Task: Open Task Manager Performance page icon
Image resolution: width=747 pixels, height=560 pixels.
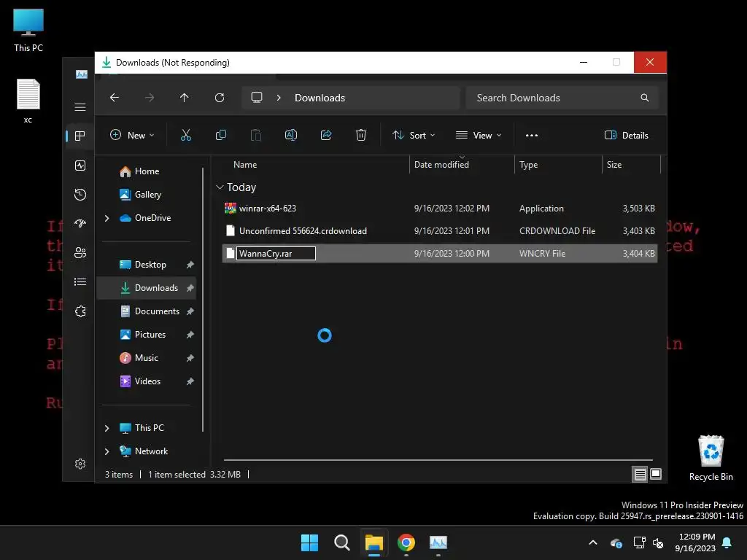Action: pyautogui.click(x=80, y=166)
